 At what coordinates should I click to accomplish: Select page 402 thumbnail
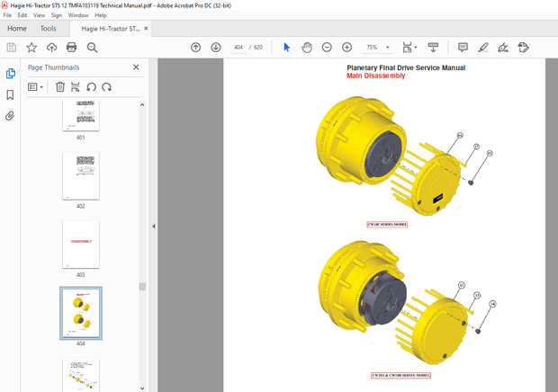[81, 176]
